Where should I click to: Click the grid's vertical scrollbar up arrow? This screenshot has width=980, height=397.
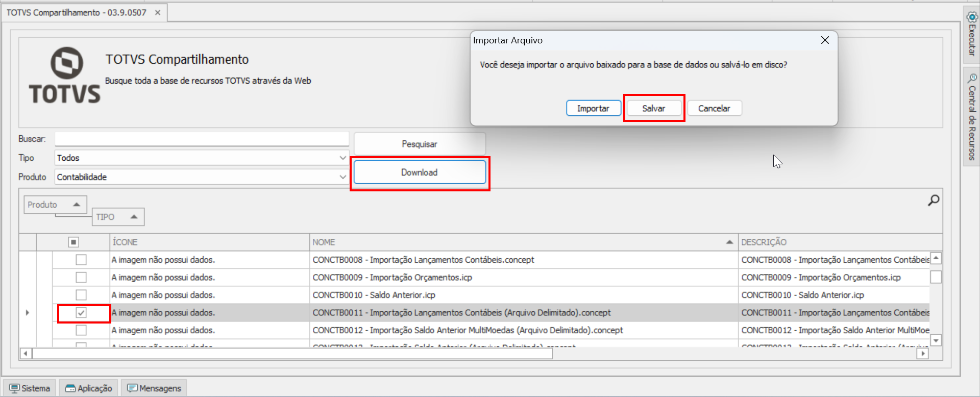click(936, 258)
